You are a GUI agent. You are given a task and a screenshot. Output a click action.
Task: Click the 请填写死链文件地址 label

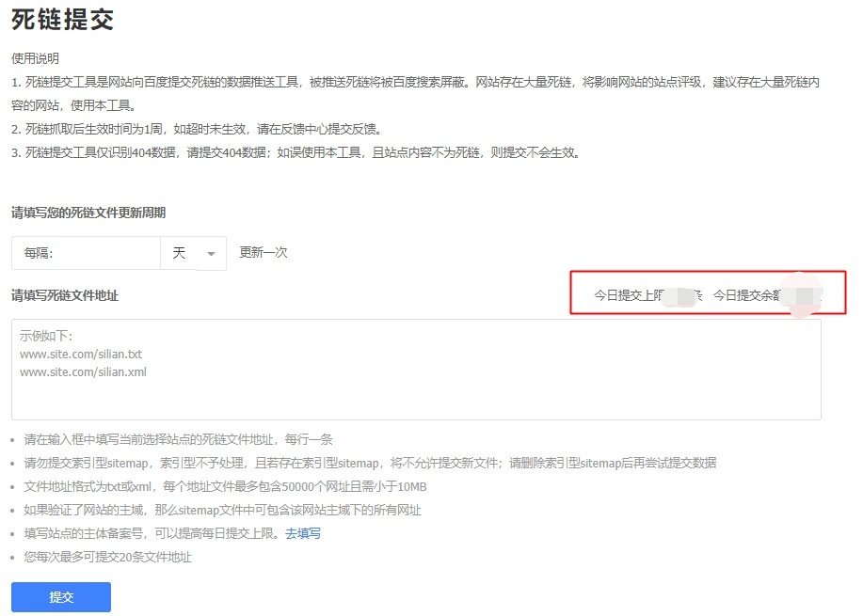tap(65, 295)
